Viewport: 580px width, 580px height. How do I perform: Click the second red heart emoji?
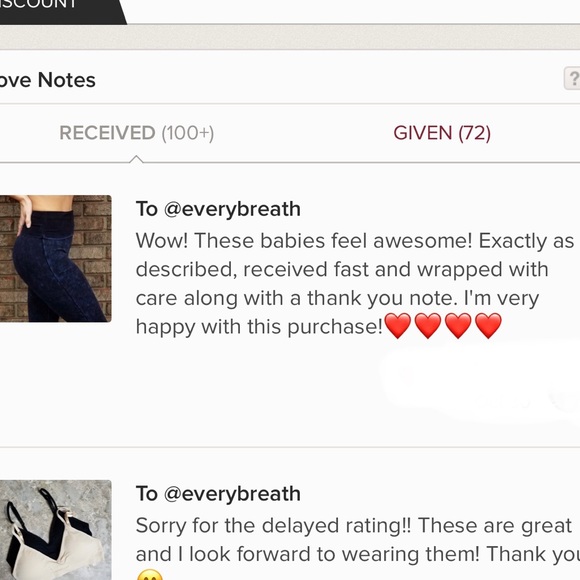point(428,326)
